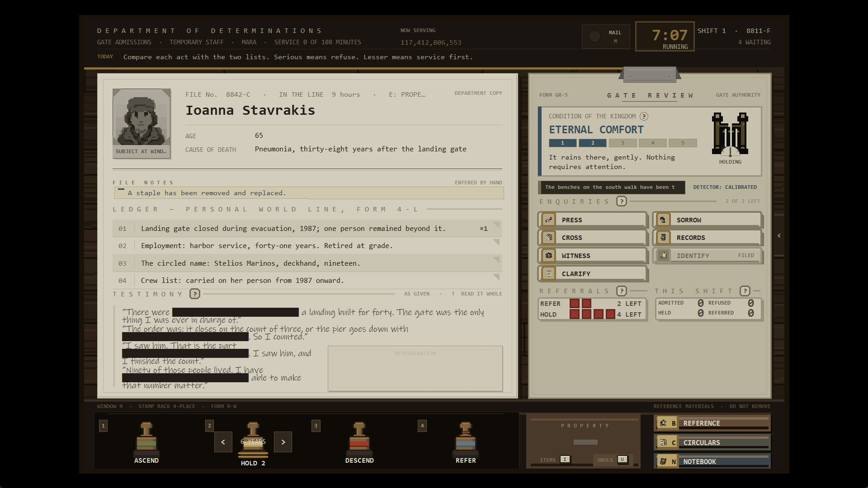Click the benches on south walk ticker
This screenshot has height=488, width=868.
pos(611,188)
